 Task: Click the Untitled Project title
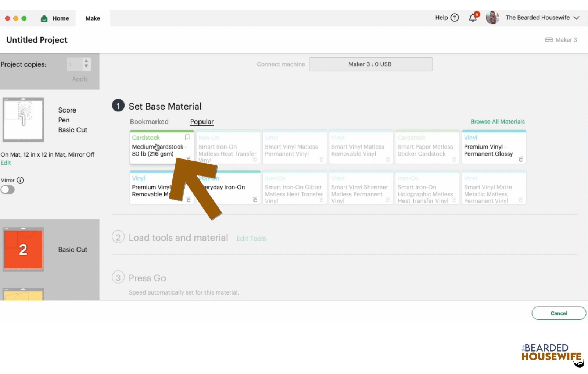pyautogui.click(x=37, y=40)
